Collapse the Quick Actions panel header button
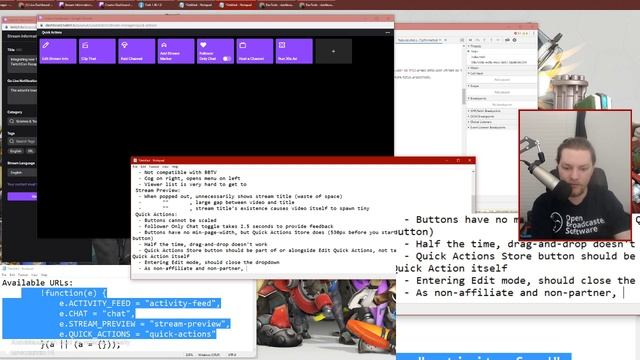This screenshot has width=640, height=360. 387,32
